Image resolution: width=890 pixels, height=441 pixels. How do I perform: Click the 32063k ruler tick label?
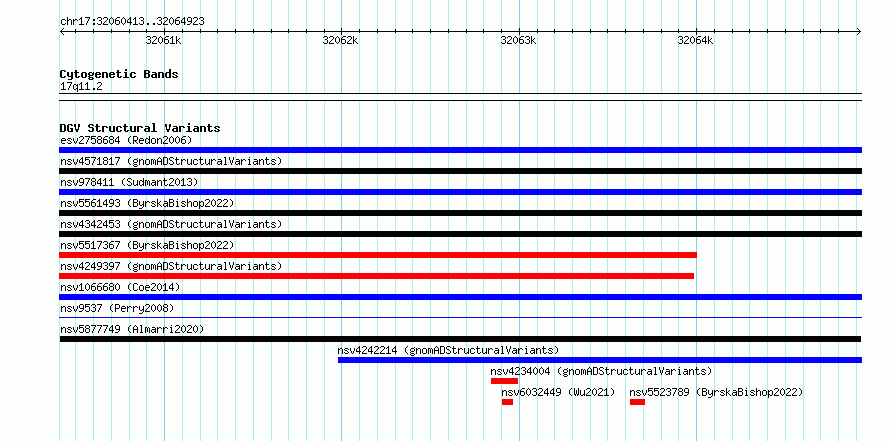click(518, 40)
